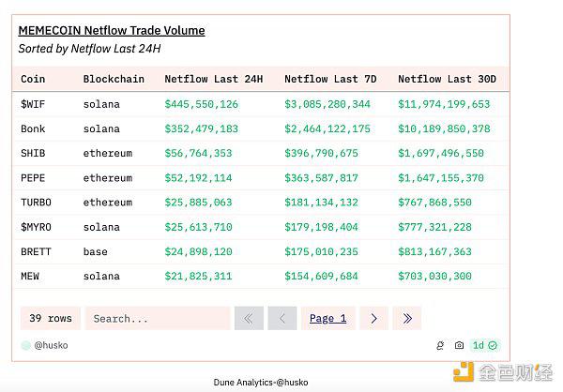
Task: Click the $25,613,710 netflow value
Action: click(198, 227)
